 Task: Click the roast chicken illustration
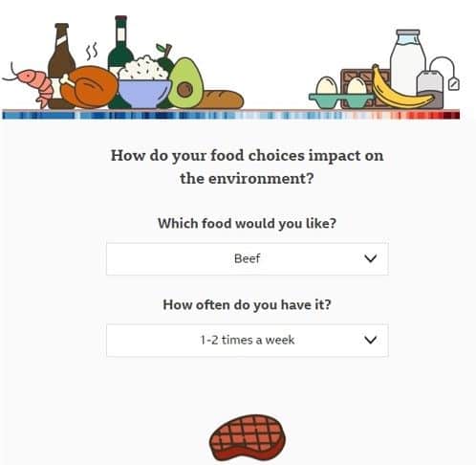click(x=88, y=87)
